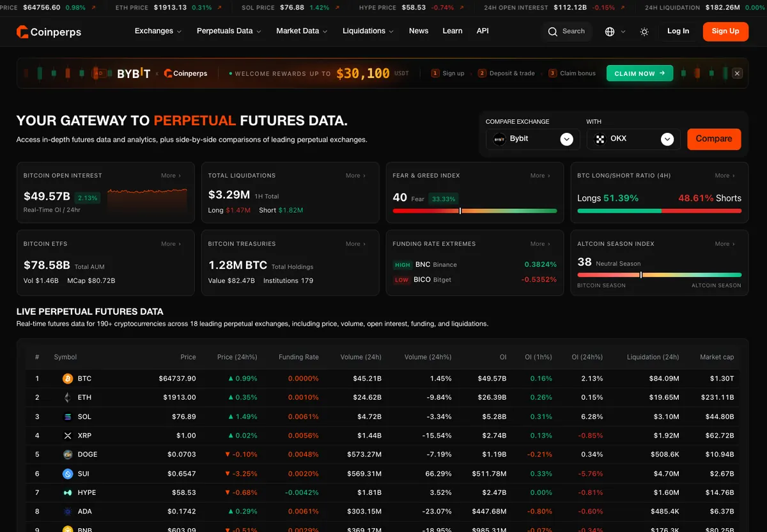Open the Market Data menu
767x532 pixels.
[x=302, y=31]
